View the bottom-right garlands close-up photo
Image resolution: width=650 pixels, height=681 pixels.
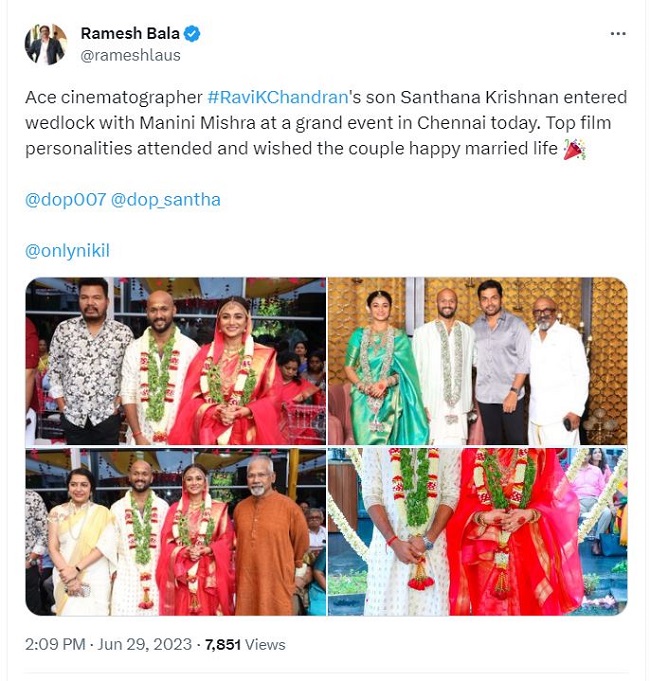[x=478, y=532]
